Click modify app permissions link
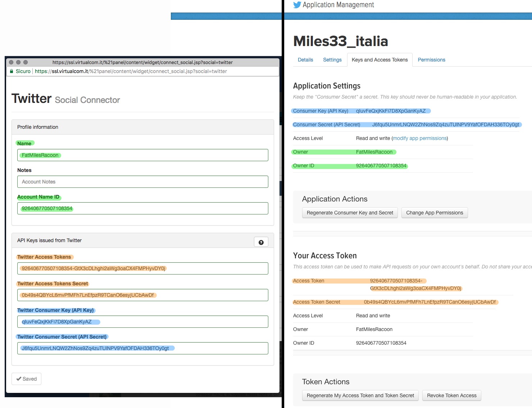 point(420,138)
